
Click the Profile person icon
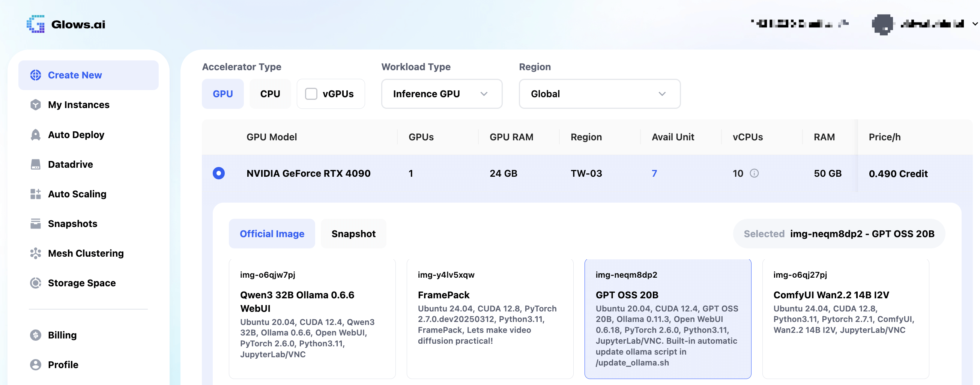[x=36, y=365]
